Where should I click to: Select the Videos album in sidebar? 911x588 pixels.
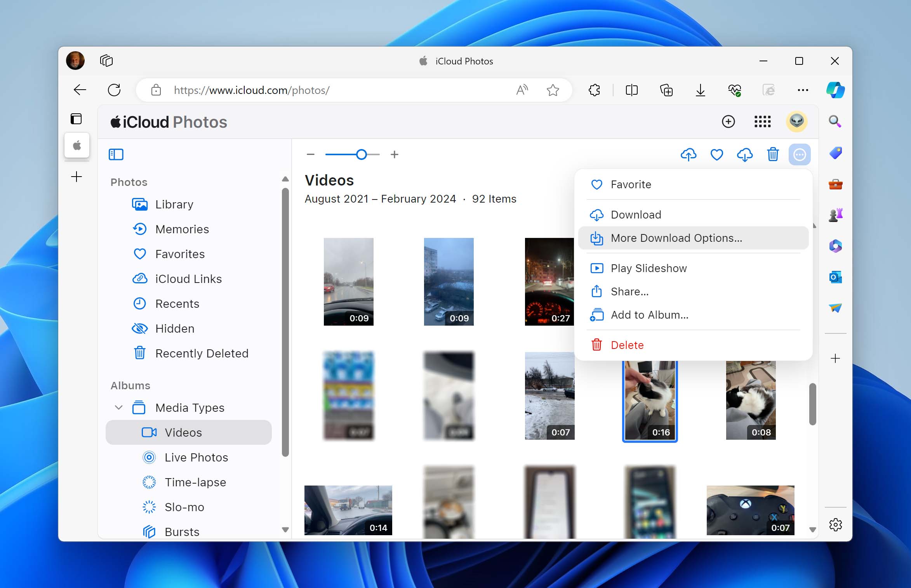(188, 432)
